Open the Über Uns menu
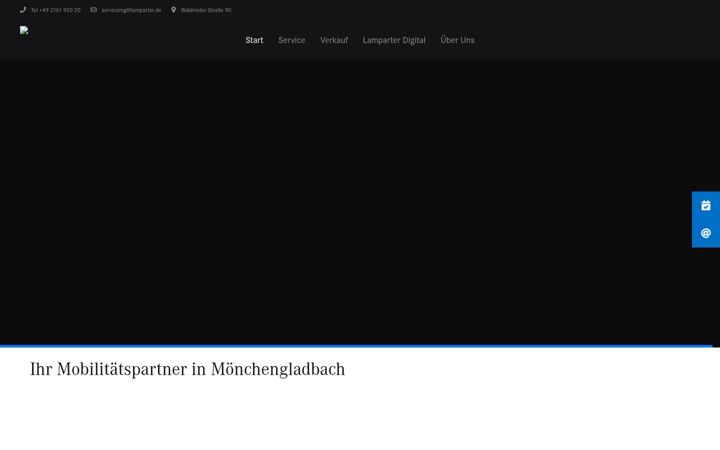Viewport: 720px width, 450px height. (457, 40)
